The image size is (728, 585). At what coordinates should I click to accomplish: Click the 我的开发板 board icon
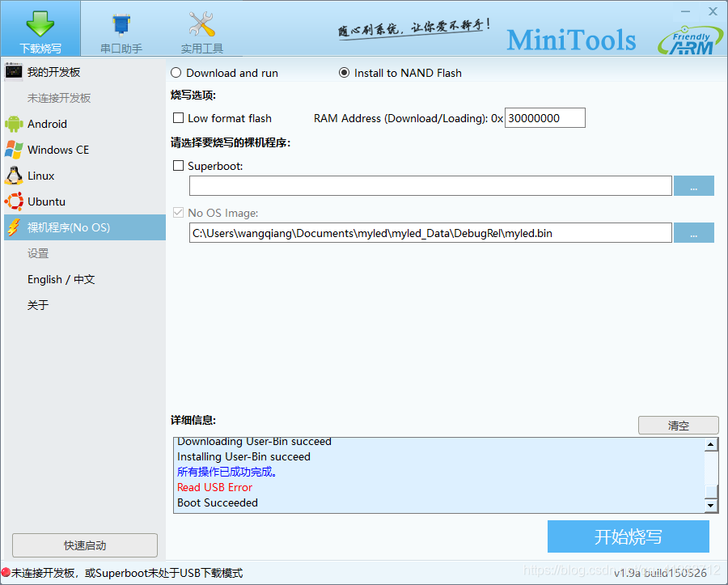coord(14,71)
